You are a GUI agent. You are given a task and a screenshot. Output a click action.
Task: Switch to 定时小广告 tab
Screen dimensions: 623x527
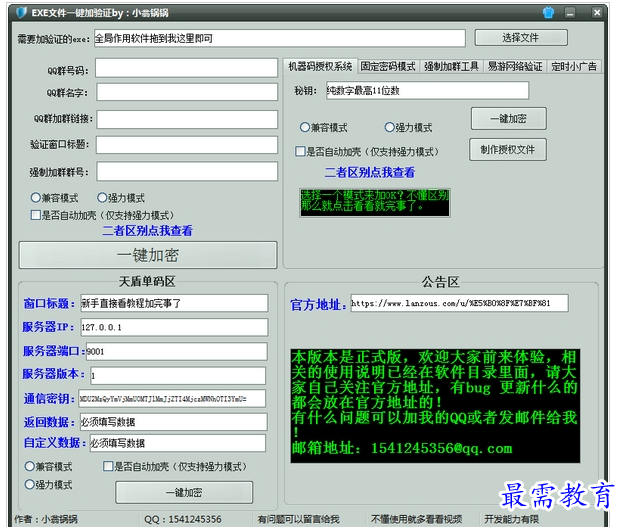click(x=574, y=66)
